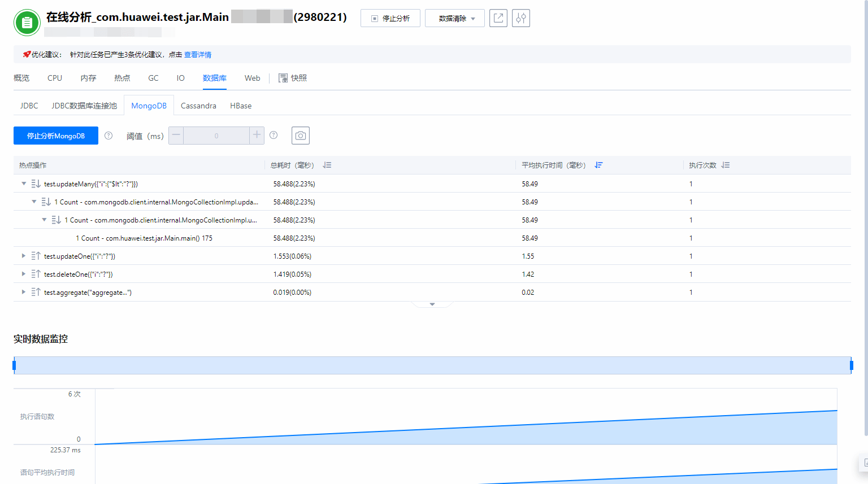Expand the test.updateOne row
868x484 pixels.
[x=24, y=256]
